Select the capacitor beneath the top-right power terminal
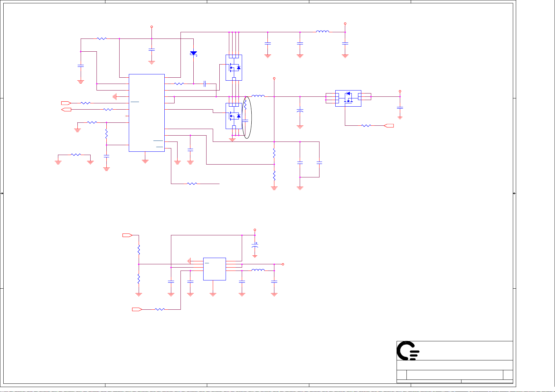The height and width of the screenshot is (392, 555). point(345,43)
